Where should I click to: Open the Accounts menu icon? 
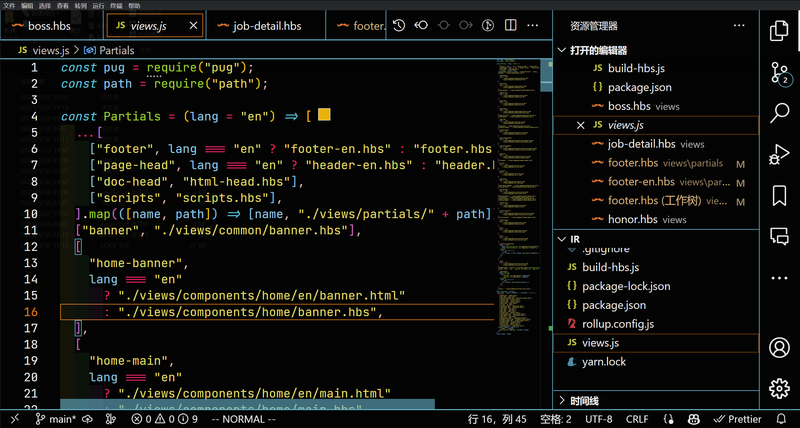coord(779,348)
